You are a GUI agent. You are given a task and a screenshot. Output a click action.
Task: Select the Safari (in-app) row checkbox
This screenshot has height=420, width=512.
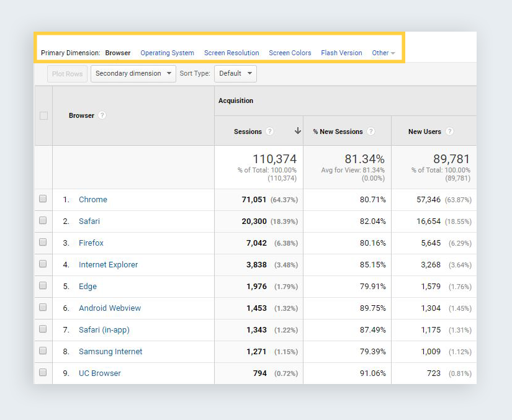[43, 329]
